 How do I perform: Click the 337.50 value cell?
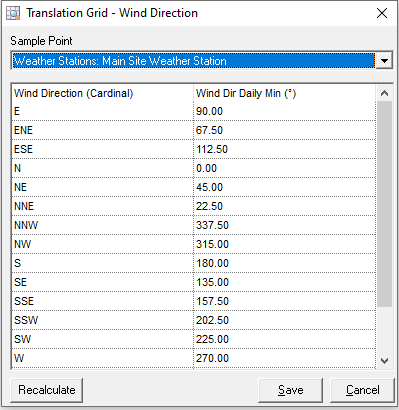click(285, 225)
